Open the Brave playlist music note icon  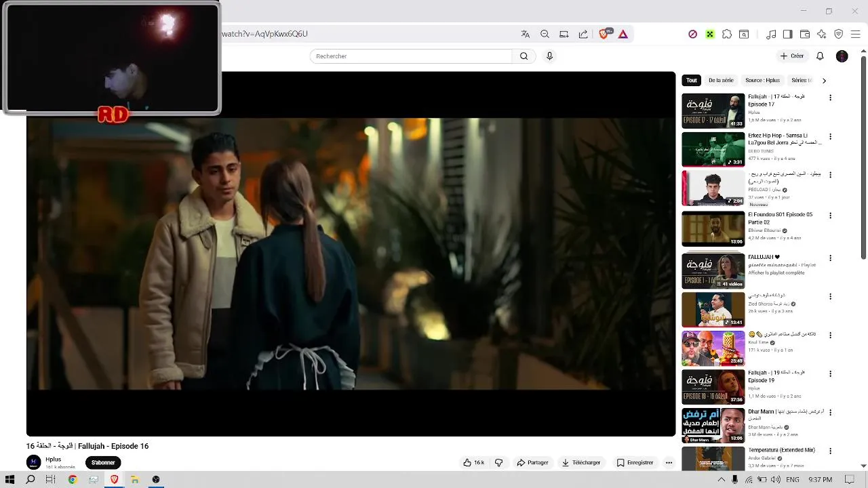coord(771,34)
